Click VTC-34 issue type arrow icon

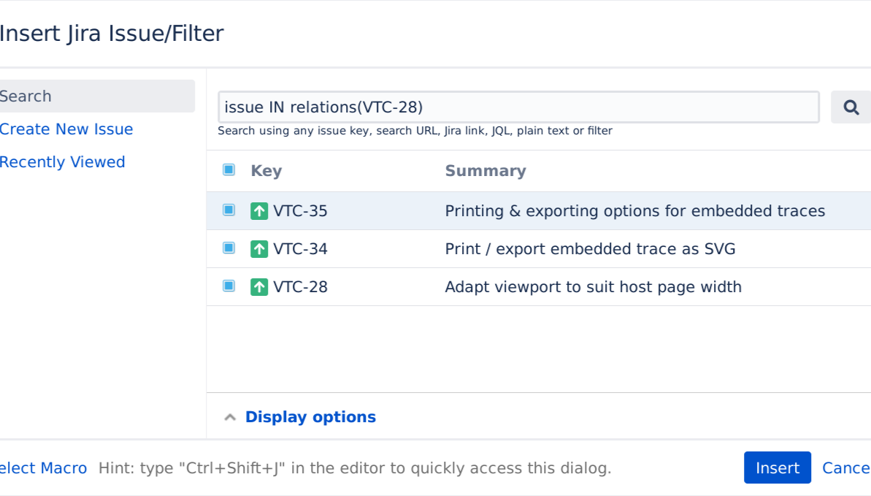pyautogui.click(x=259, y=249)
